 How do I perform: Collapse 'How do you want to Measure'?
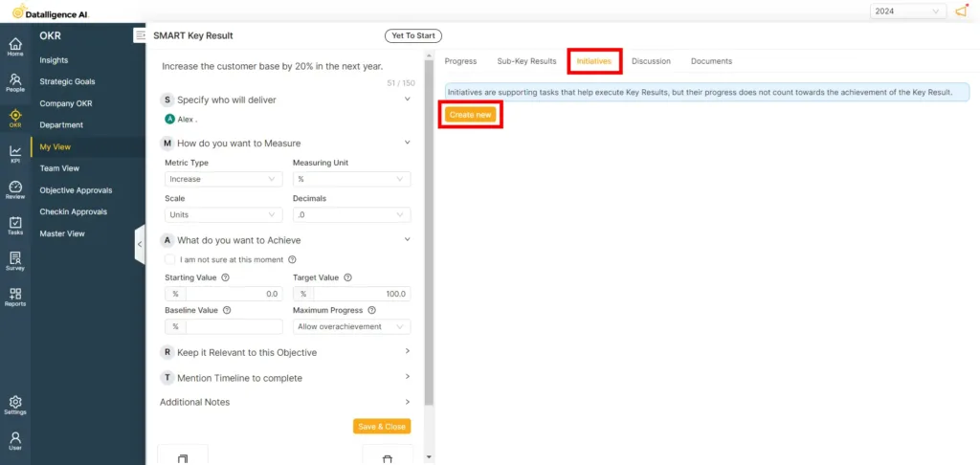(x=408, y=142)
